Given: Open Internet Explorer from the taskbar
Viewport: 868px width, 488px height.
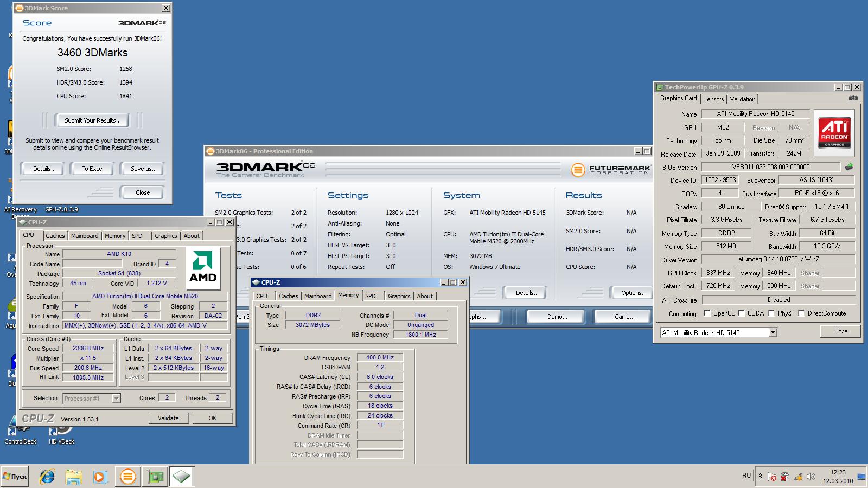Looking at the screenshot, I should (47, 477).
